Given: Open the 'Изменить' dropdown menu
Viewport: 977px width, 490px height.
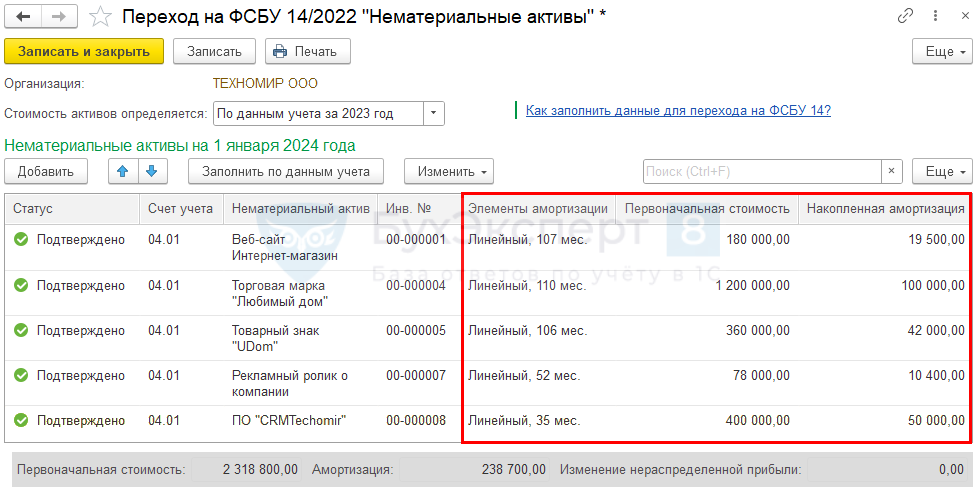Looking at the screenshot, I should click(x=448, y=171).
